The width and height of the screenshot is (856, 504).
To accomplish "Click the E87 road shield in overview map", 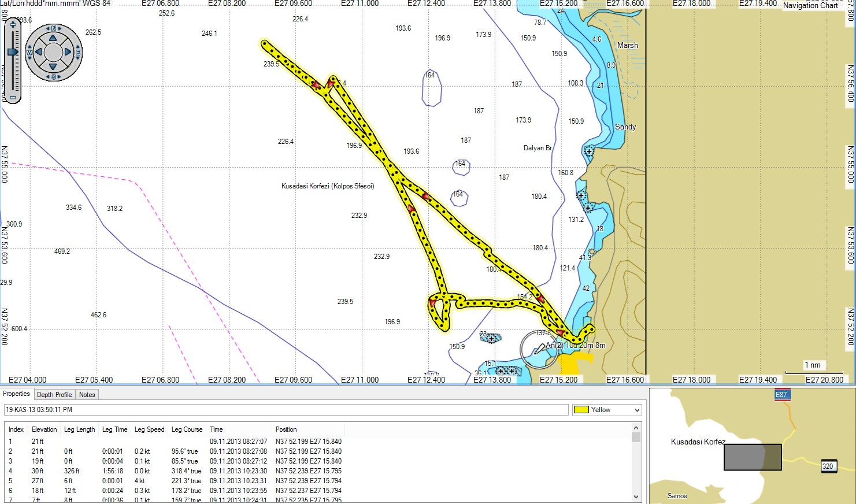I will click(x=781, y=395).
